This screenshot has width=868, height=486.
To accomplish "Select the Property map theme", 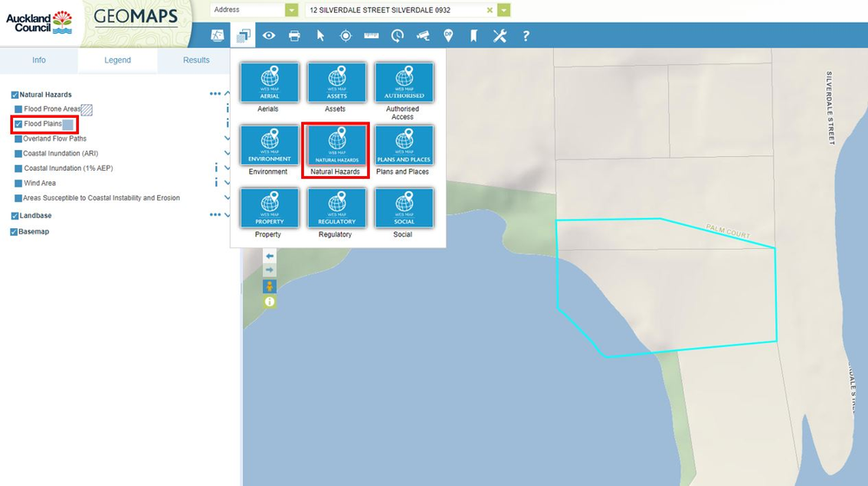I will click(270, 207).
